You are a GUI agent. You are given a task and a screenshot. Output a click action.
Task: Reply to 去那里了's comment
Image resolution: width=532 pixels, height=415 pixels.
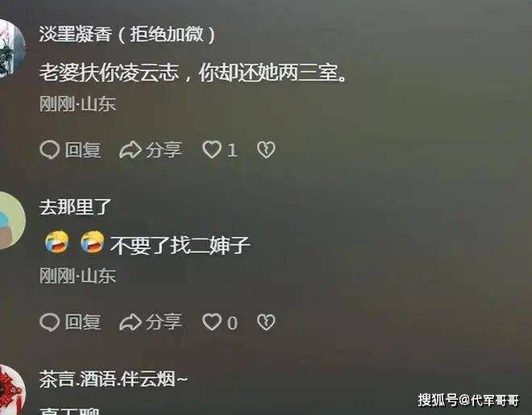coord(71,322)
